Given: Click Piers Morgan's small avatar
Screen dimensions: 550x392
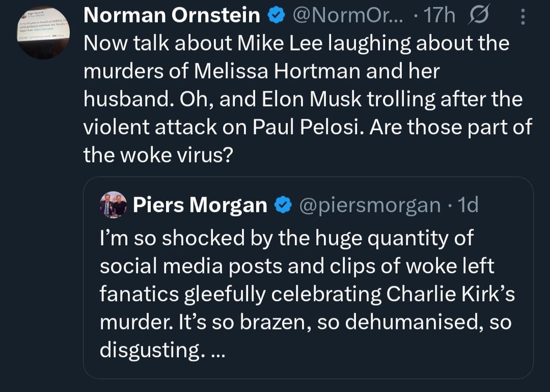Looking at the screenshot, I should pyautogui.click(x=113, y=206).
